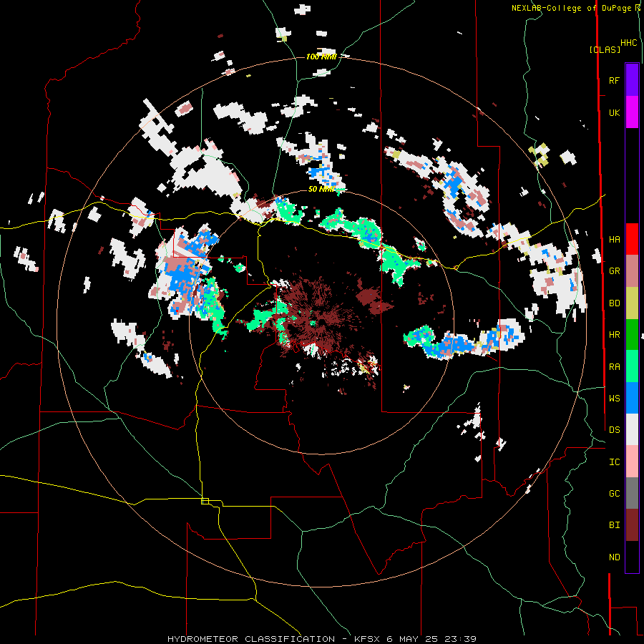
Task: Pick the RA light green legend swatch
Action: [632, 366]
